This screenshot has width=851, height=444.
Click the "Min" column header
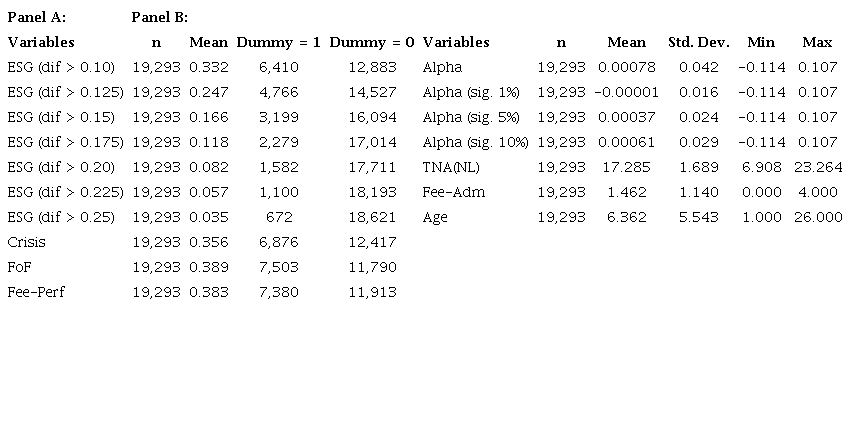pyautogui.click(x=760, y=42)
